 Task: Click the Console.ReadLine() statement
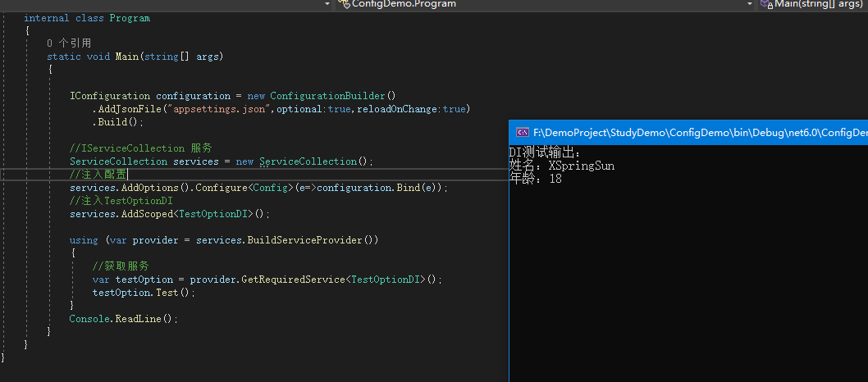pyautogui.click(x=123, y=319)
